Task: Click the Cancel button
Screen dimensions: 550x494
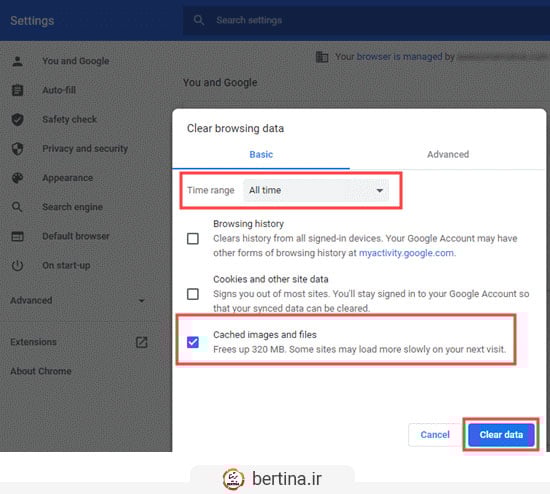Action: tap(435, 435)
